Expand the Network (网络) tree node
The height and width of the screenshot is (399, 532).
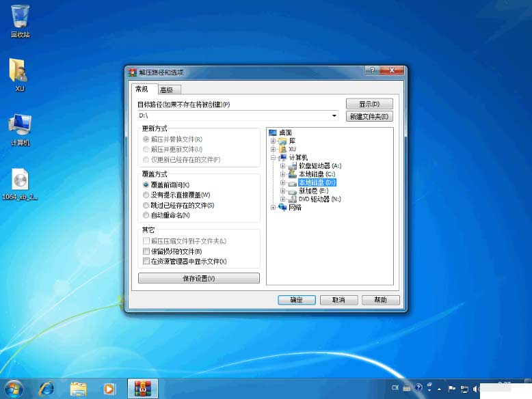point(273,207)
